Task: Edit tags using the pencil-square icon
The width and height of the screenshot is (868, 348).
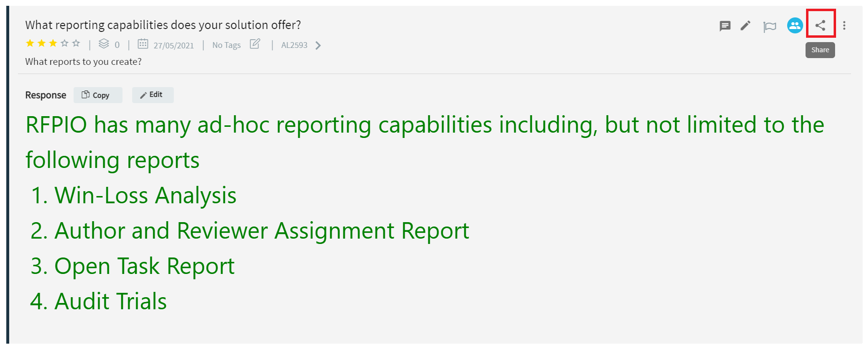Action: click(255, 44)
